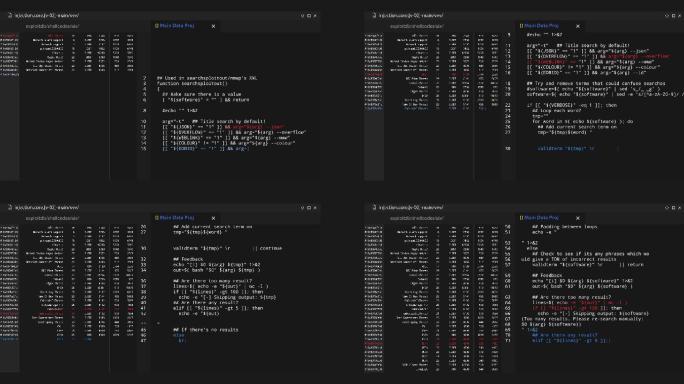Close Main Data Proj tab in bottom-left window

click(213, 218)
